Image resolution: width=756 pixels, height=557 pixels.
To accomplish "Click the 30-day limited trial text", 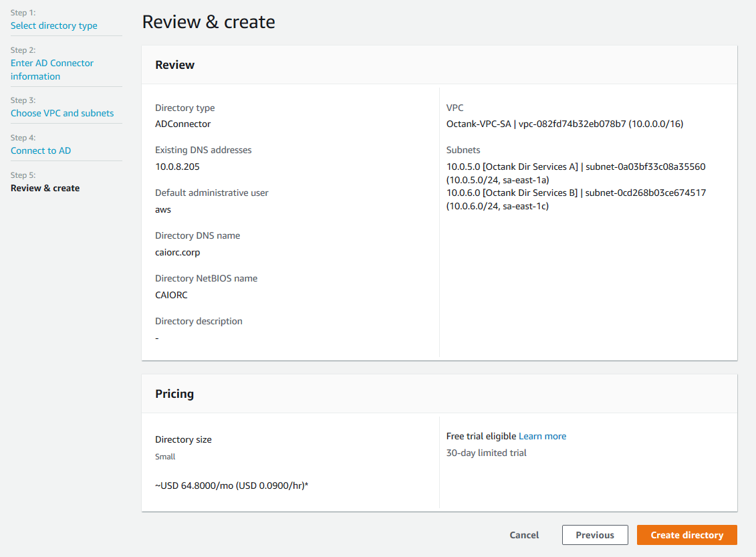I will (486, 453).
